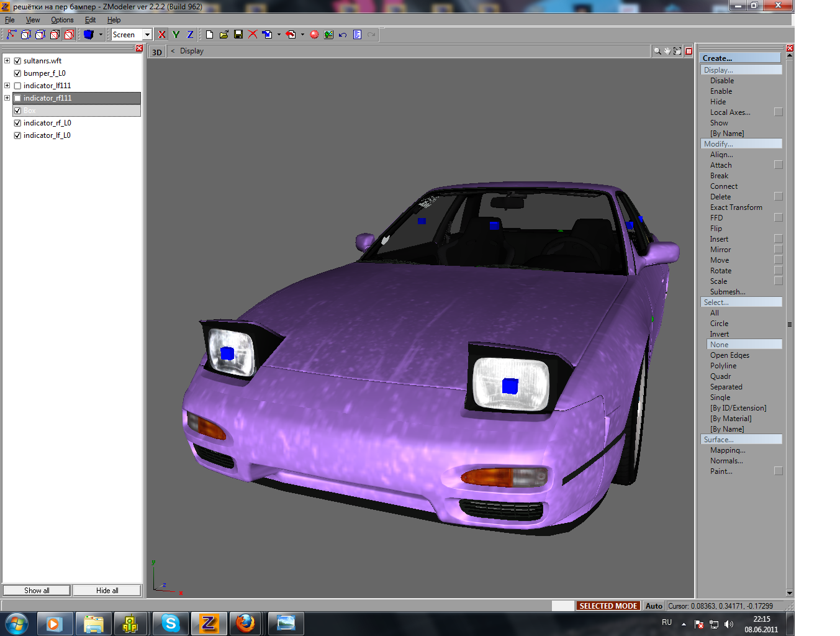This screenshot has height=636, width=840.
Task: Expand the sultanrs.wft tree node
Action: click(x=7, y=61)
